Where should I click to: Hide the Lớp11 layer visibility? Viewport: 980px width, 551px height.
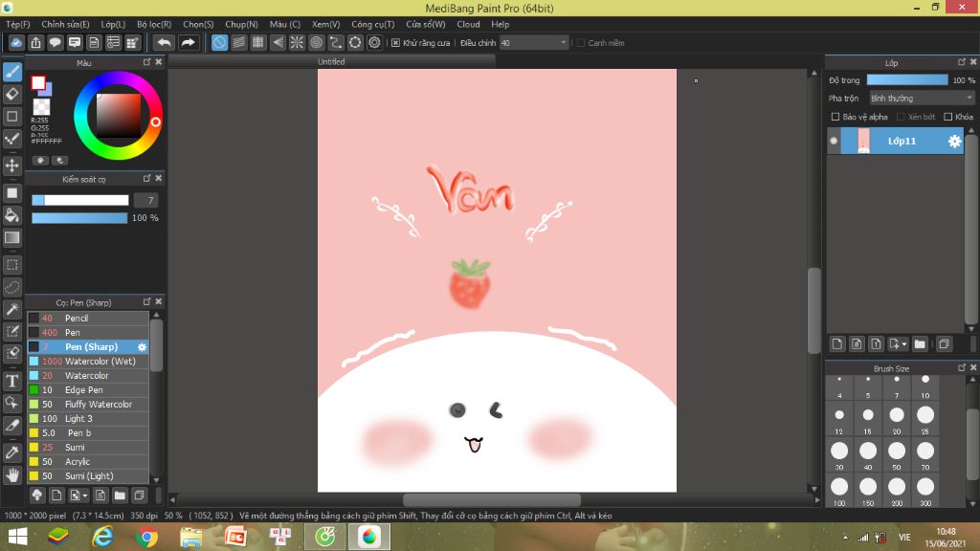coord(834,142)
